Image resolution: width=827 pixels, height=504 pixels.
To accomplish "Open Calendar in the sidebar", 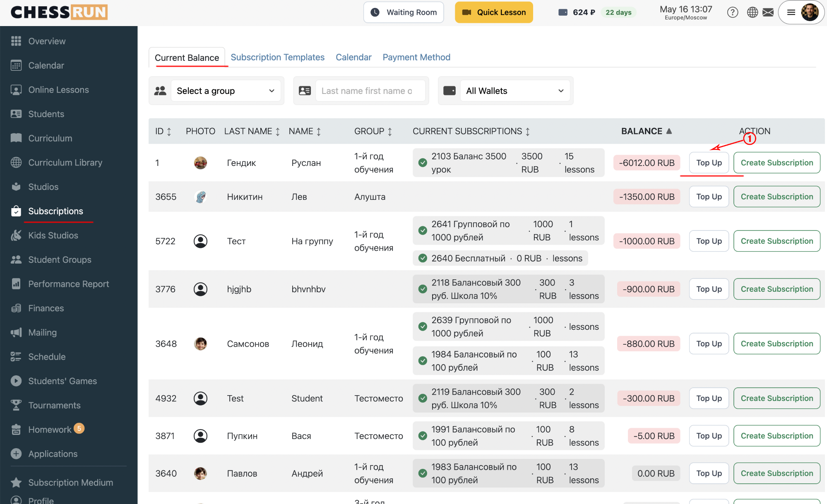I will point(46,65).
